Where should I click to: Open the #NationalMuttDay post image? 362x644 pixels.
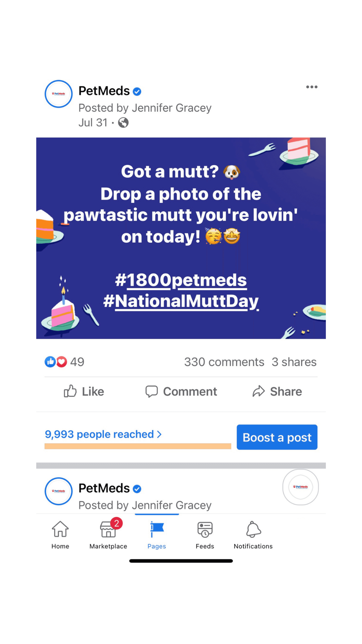[181, 238]
